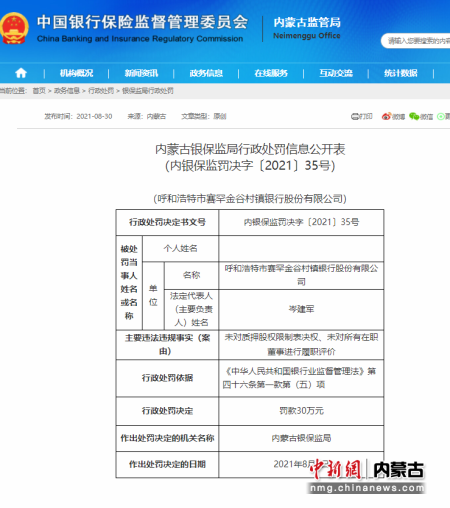450x508 pixels.
Task: Click the legal basis cell 中华人民共和国银行业监督管理法
Action: point(301,378)
